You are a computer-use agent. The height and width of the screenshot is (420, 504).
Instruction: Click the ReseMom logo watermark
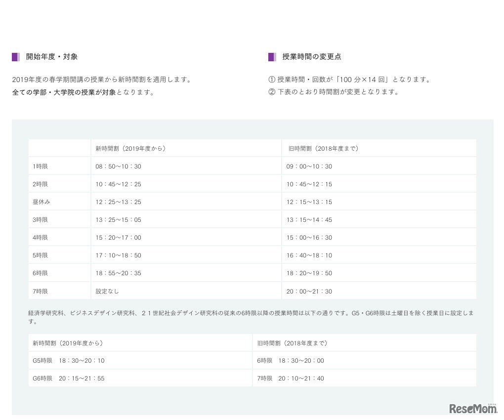pyautogui.click(x=472, y=408)
